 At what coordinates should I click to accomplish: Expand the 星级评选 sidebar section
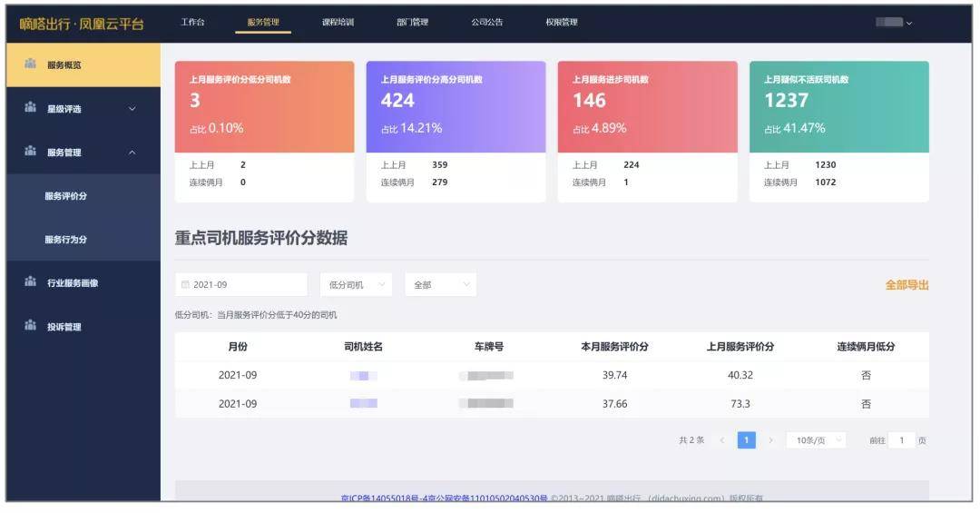(x=132, y=109)
